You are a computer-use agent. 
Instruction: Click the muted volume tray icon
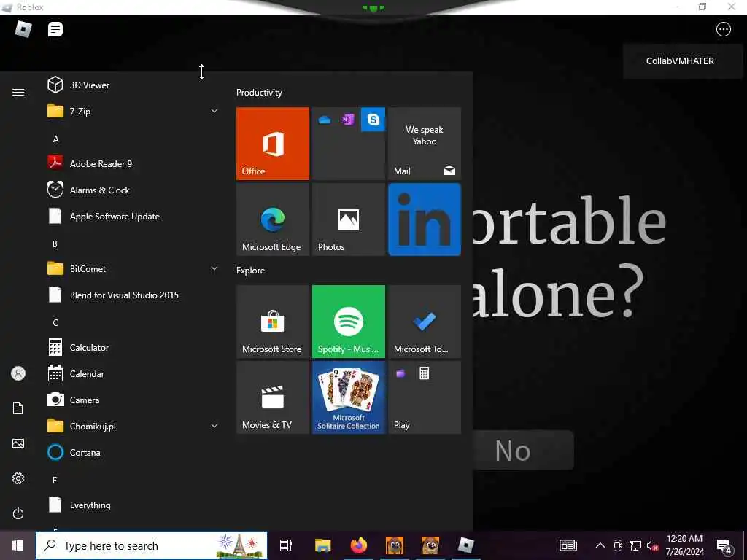click(652, 545)
